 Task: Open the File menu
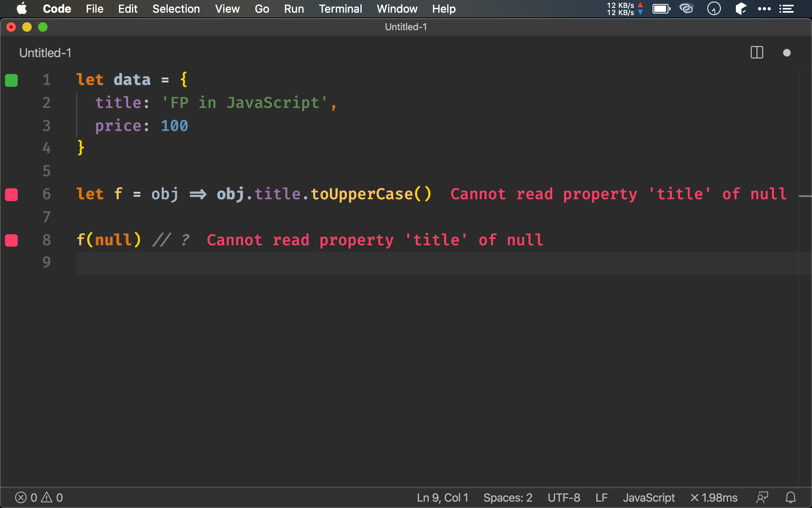tap(94, 9)
